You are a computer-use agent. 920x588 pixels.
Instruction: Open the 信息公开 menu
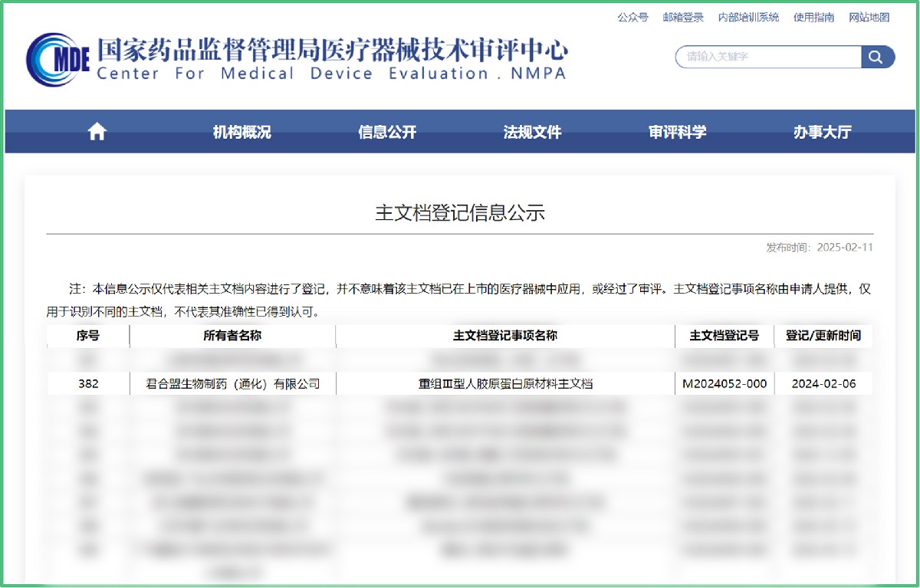point(387,132)
